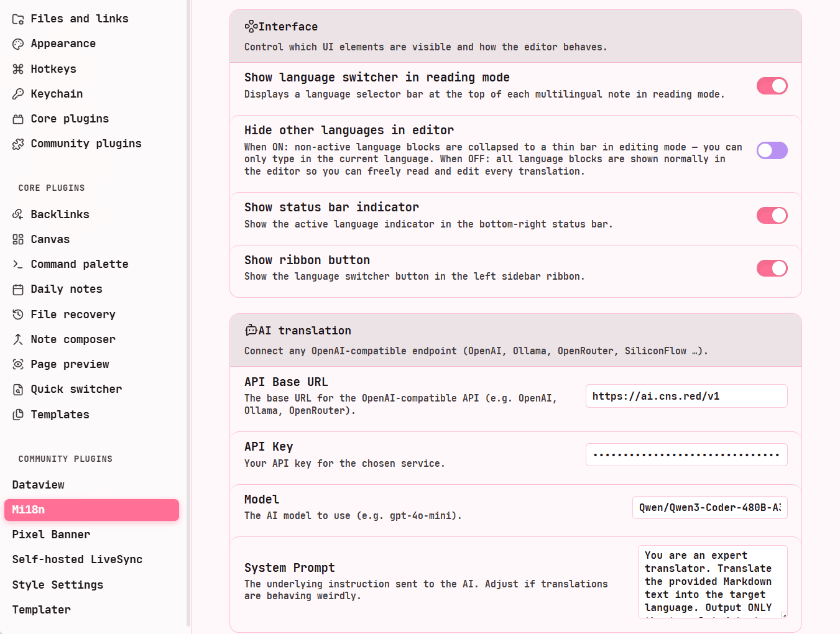Click the Keychain key icon

[x=18, y=94]
